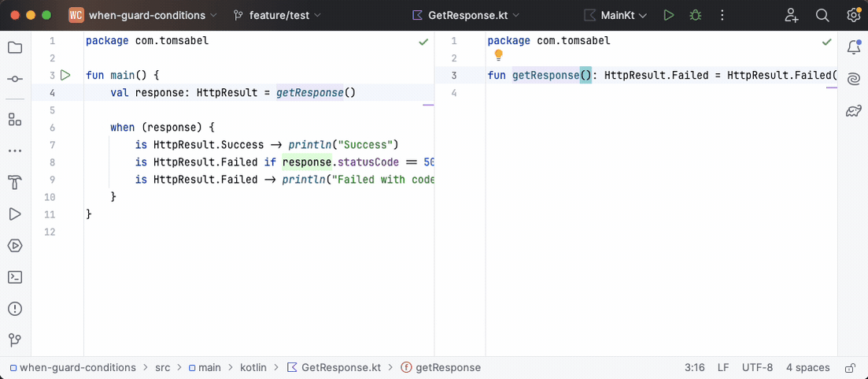This screenshot has height=379, width=868.
Task: Open the GetResponse.kt file switcher dropdown
Action: pos(467,16)
